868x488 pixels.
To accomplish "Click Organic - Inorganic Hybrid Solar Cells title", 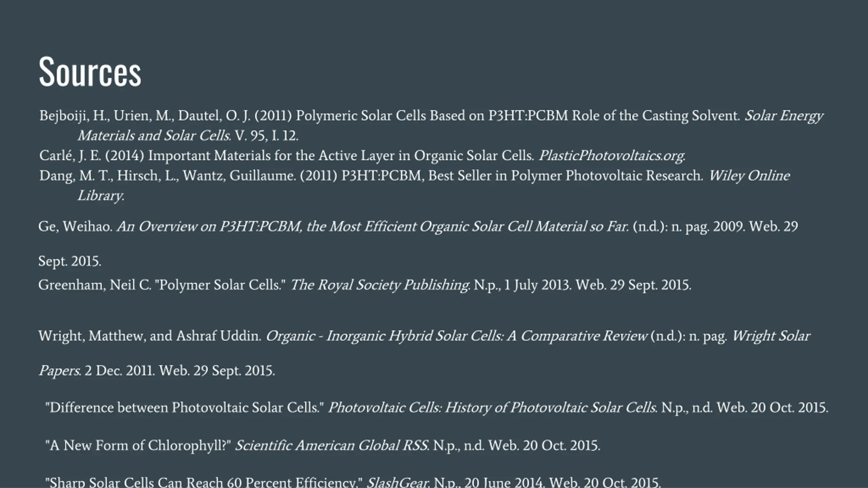I will click(456, 336).
